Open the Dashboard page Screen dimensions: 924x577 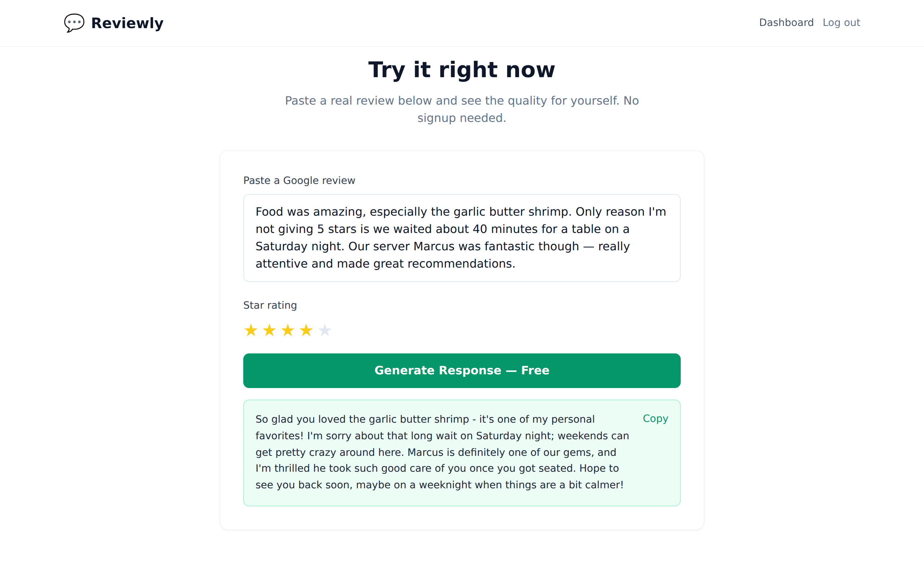786,22
